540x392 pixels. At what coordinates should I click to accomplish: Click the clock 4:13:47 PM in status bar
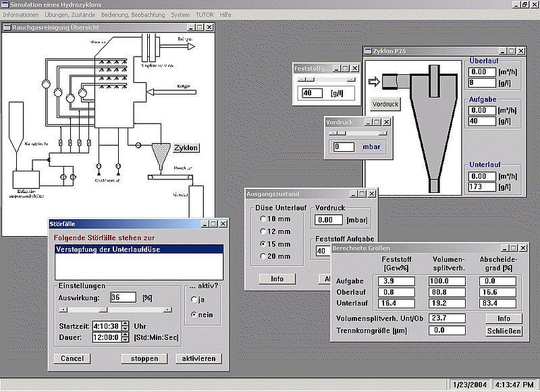click(x=514, y=385)
